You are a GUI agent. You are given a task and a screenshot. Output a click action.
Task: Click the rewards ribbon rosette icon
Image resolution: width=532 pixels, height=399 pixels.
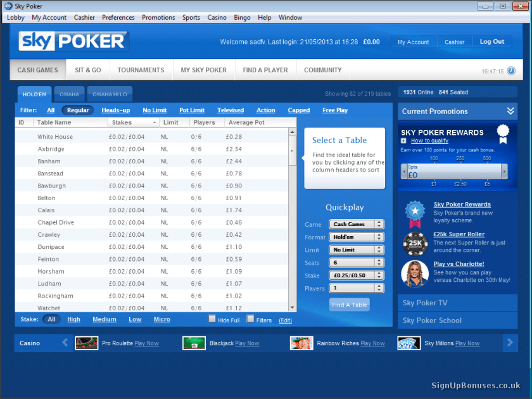(503, 134)
